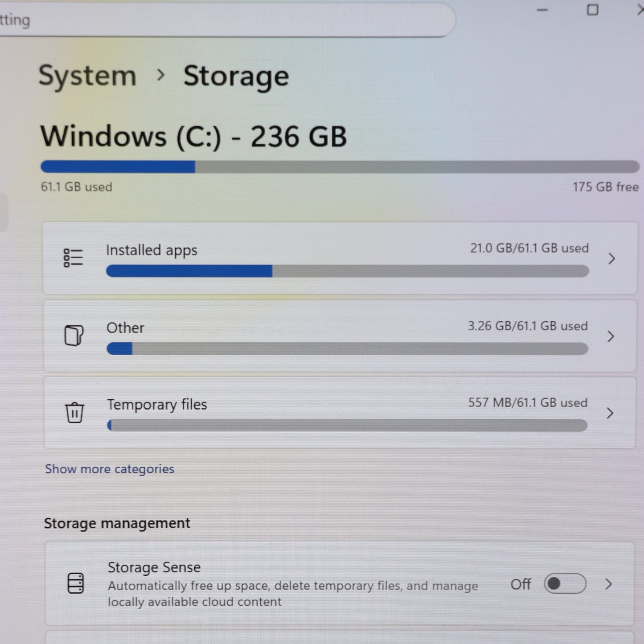Click the settings search box
644x644 pixels.
pos(223,20)
